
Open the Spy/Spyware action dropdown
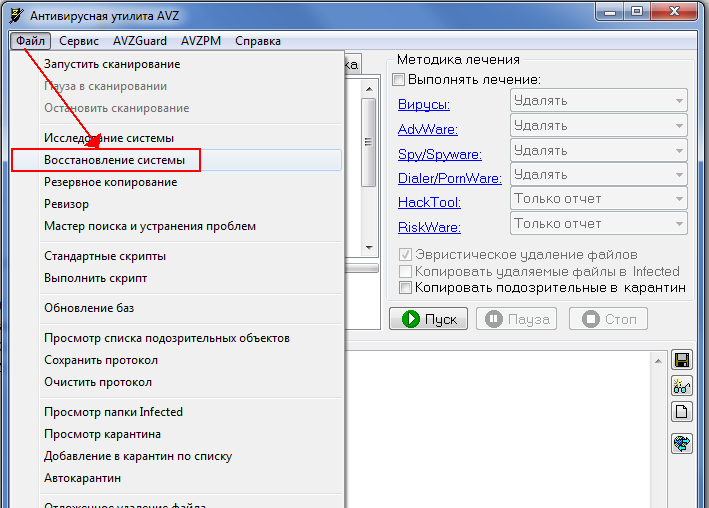pyautogui.click(x=599, y=150)
